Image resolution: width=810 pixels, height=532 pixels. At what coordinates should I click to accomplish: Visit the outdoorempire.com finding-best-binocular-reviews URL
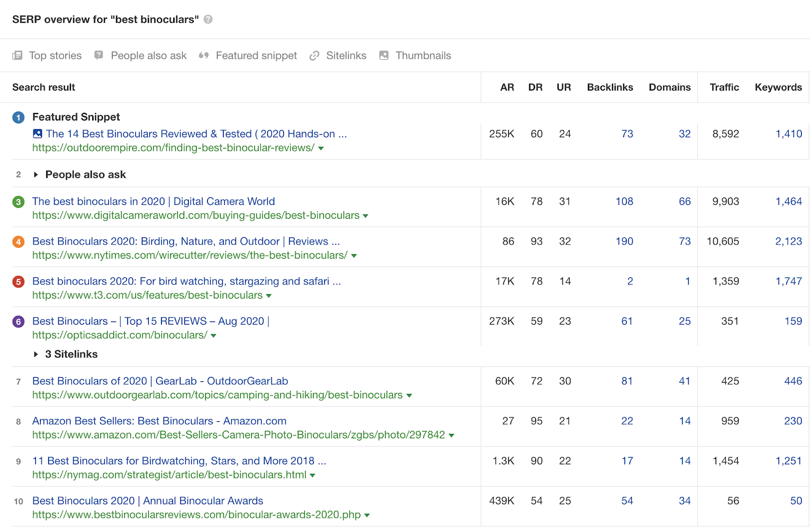click(174, 148)
